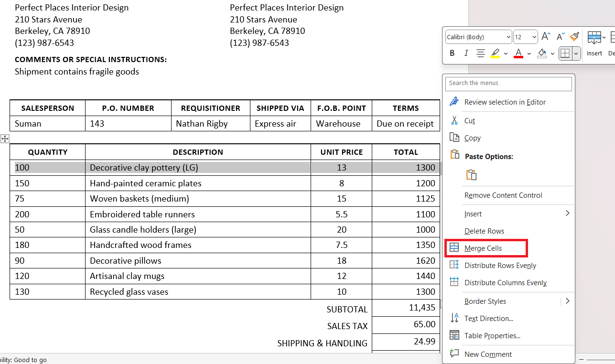Open the Insert dropdown arrow in mini toolbar
Image resolution: width=615 pixels, height=364 pixels.
(604, 37)
